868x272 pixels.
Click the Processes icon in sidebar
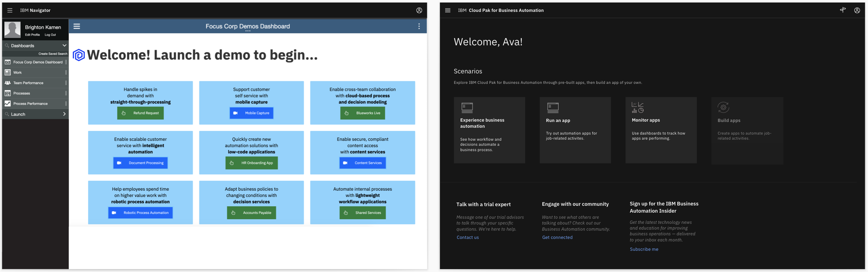(x=8, y=93)
